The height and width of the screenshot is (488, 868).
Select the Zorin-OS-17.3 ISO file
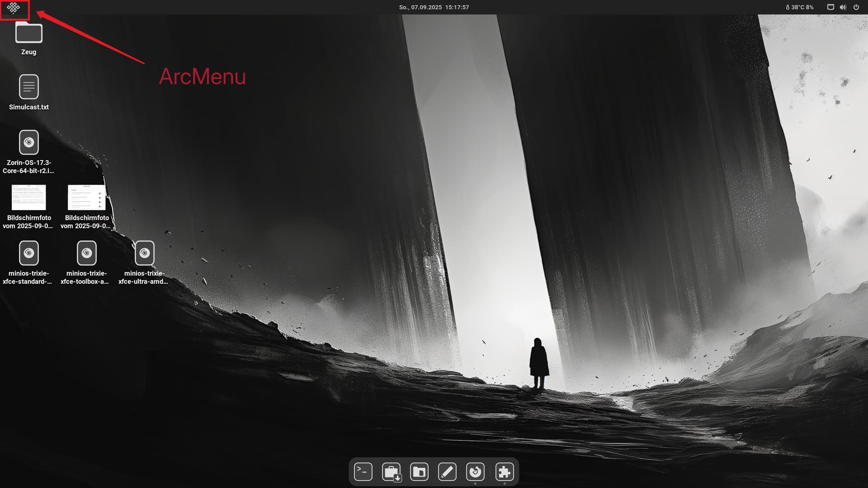(28, 143)
